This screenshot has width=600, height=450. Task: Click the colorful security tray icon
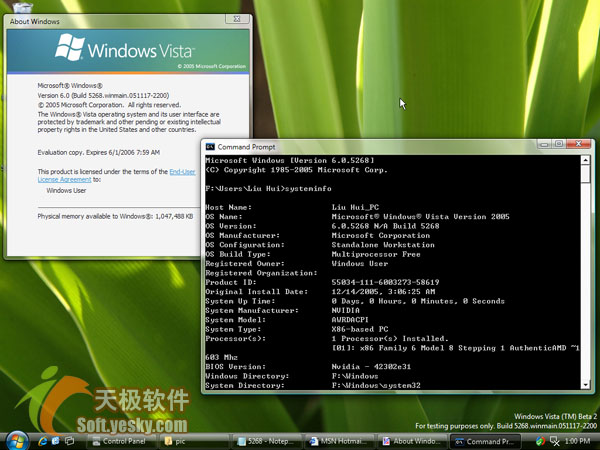(540, 442)
